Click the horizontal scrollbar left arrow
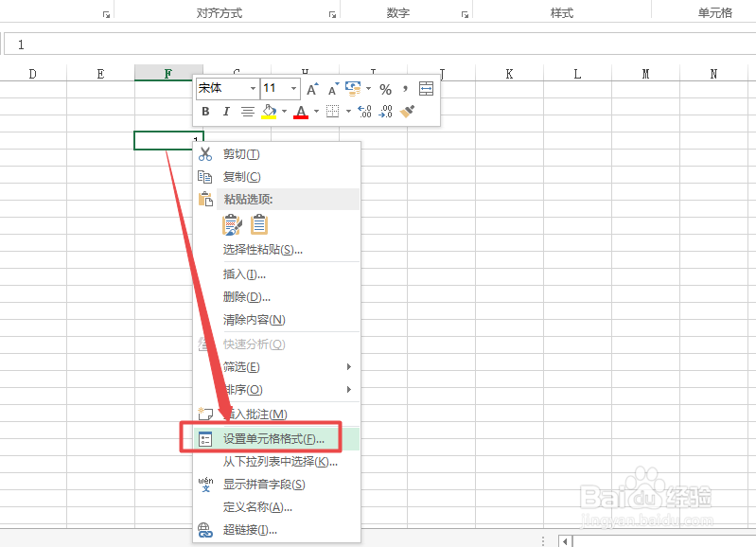 pyautogui.click(x=565, y=541)
